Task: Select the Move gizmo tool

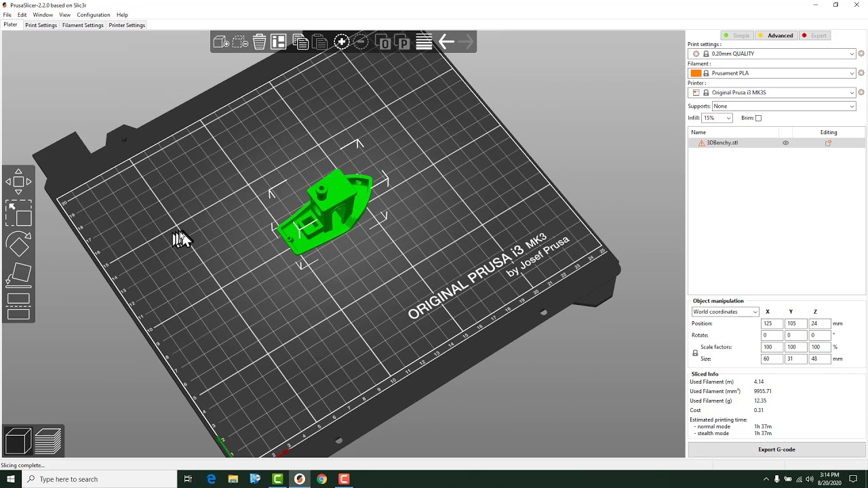Action: 18,182
